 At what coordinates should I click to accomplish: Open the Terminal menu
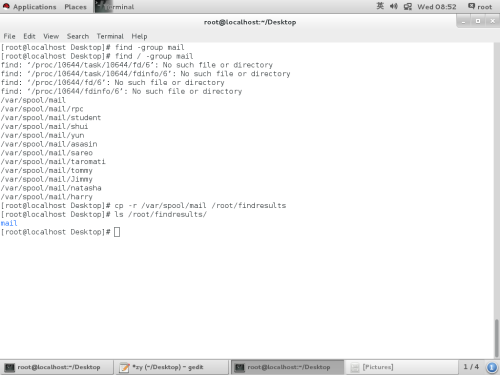(110, 36)
